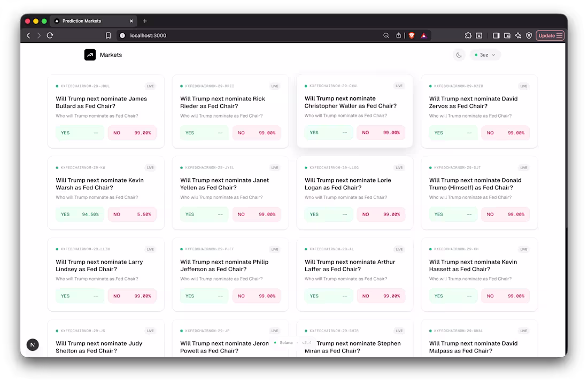Reload the page with refresh icon
Screen dimensions: 588x384
(x=50, y=35)
